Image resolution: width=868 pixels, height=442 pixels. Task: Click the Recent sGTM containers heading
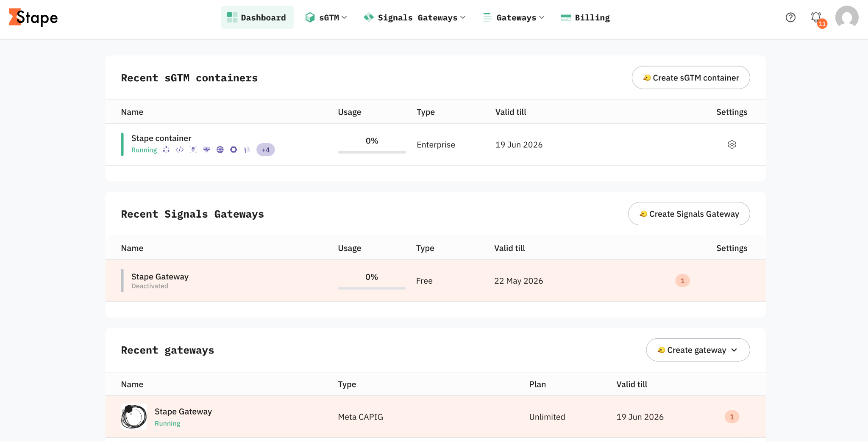[x=189, y=78]
